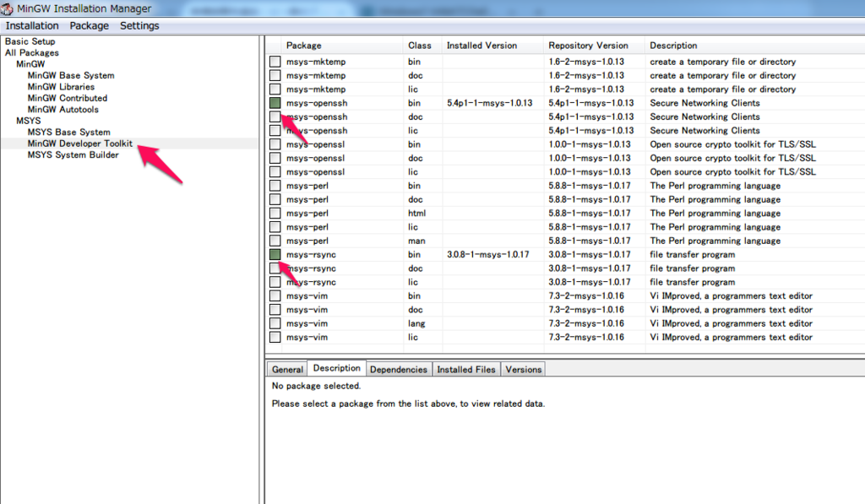
Task: Select the msys-perl doc row name
Action: coord(307,199)
